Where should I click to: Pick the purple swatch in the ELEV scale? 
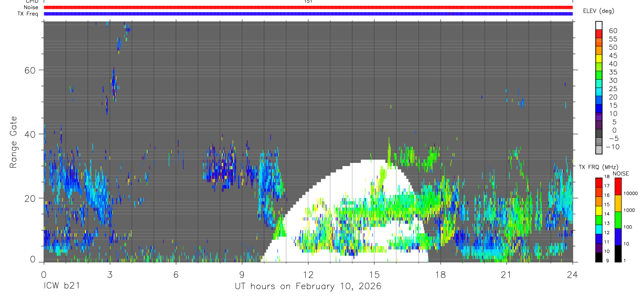click(599, 116)
